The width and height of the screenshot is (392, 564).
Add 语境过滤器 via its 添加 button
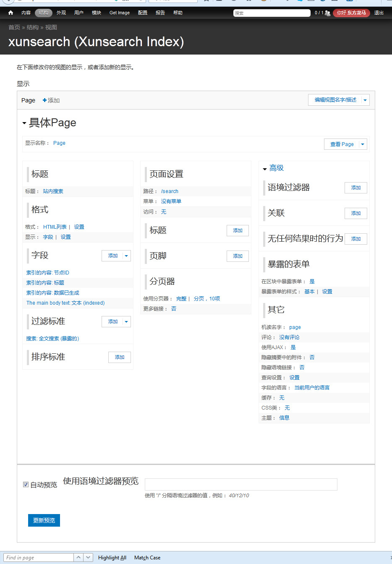pos(356,188)
